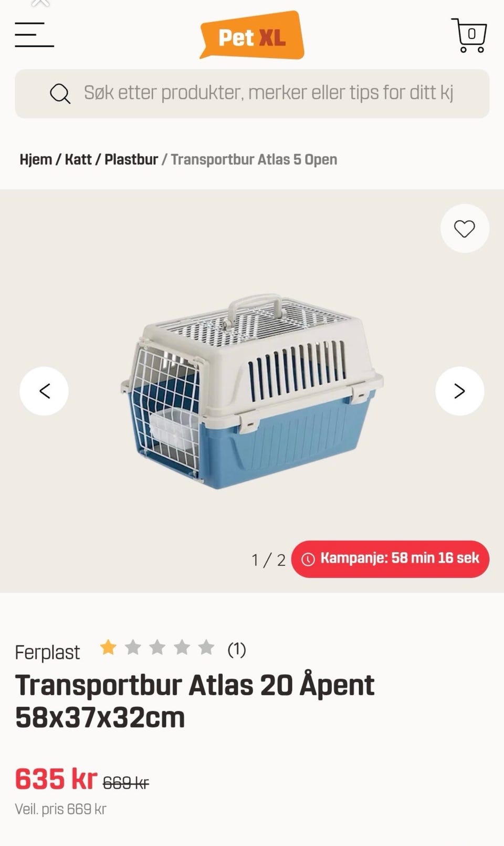
Task: Click the search magnifier icon
Action: (x=60, y=94)
